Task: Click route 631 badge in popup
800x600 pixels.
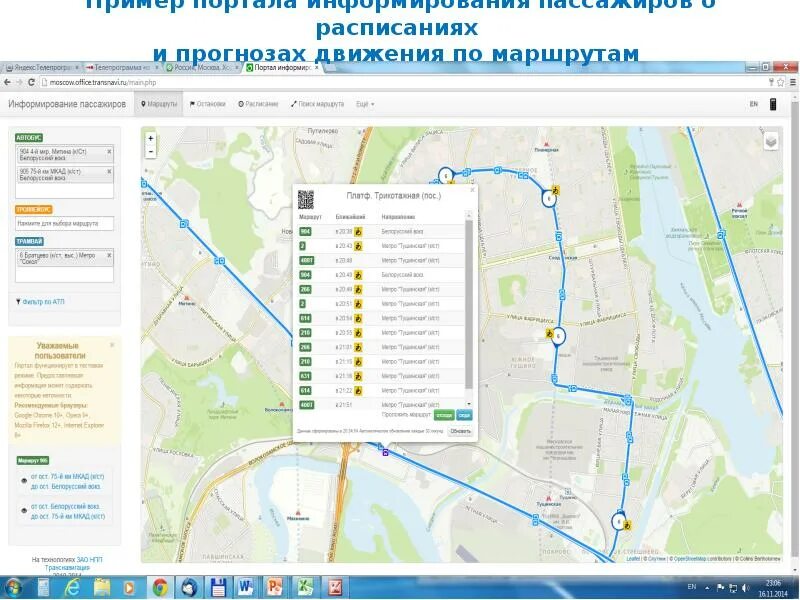Action: [305, 377]
